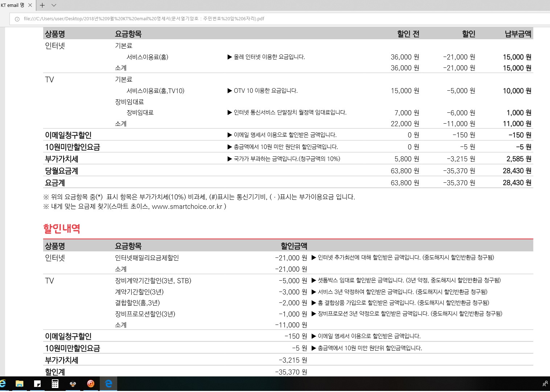Open the penguin icon app in taskbar
The width and height of the screenshot is (550, 392).
[73, 384]
